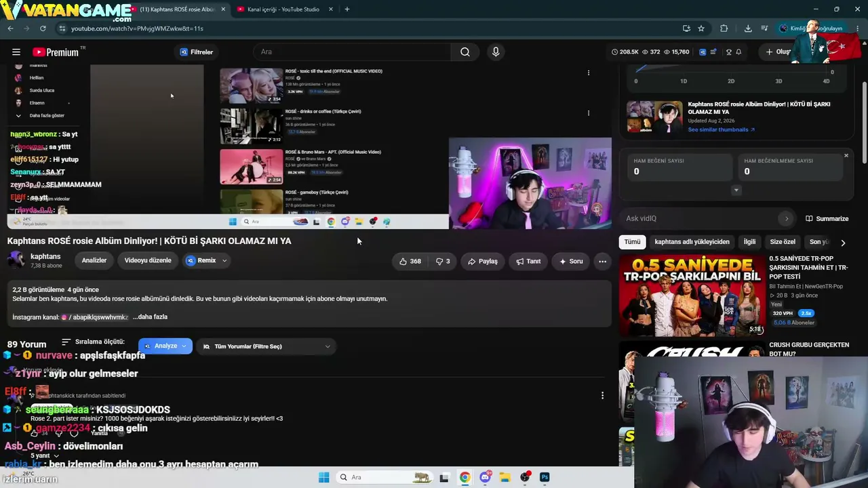Open Chrome from the taskbar
Screen dimensions: 868x488
click(465, 477)
